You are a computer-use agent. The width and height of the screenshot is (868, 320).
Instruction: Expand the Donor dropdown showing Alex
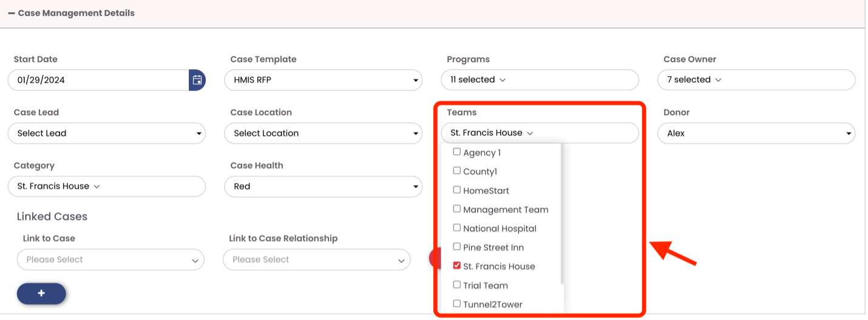coord(756,133)
